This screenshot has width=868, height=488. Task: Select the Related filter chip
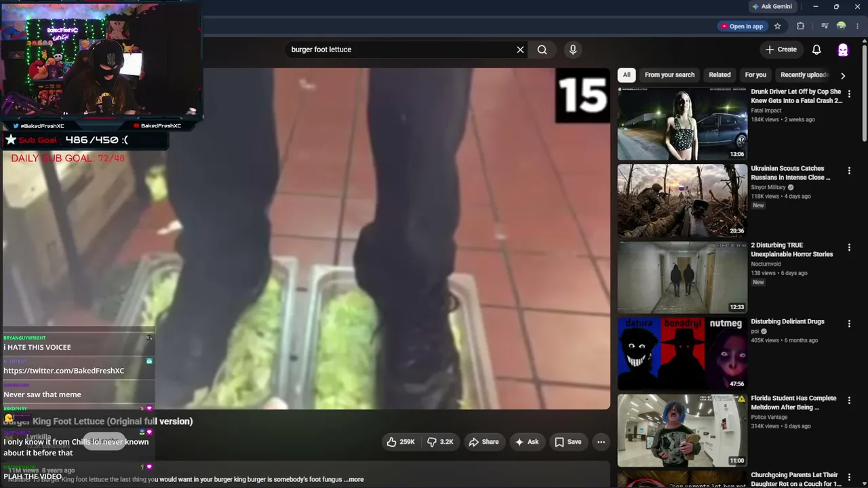[719, 75]
